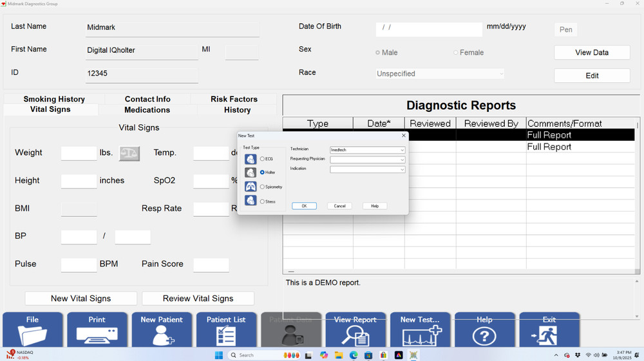Screen dimensions: 644x361
Task: Click the Spirometry lungs icon
Action: 251,187
